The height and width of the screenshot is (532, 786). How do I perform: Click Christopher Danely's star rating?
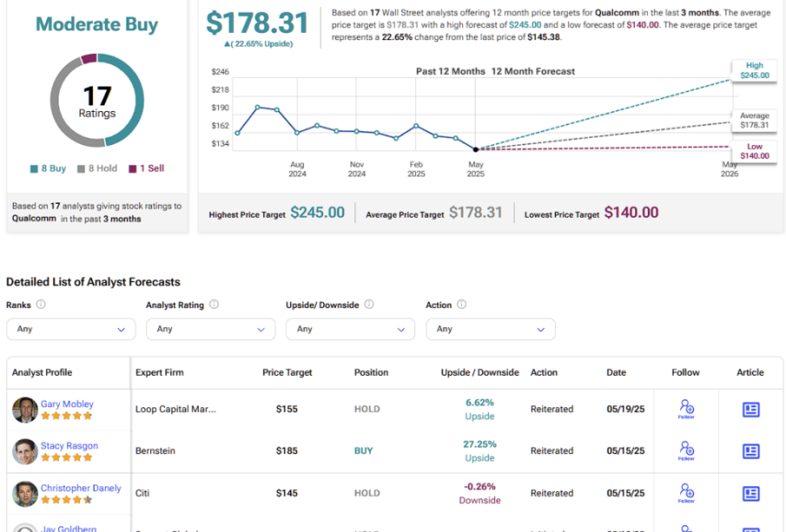(67, 499)
